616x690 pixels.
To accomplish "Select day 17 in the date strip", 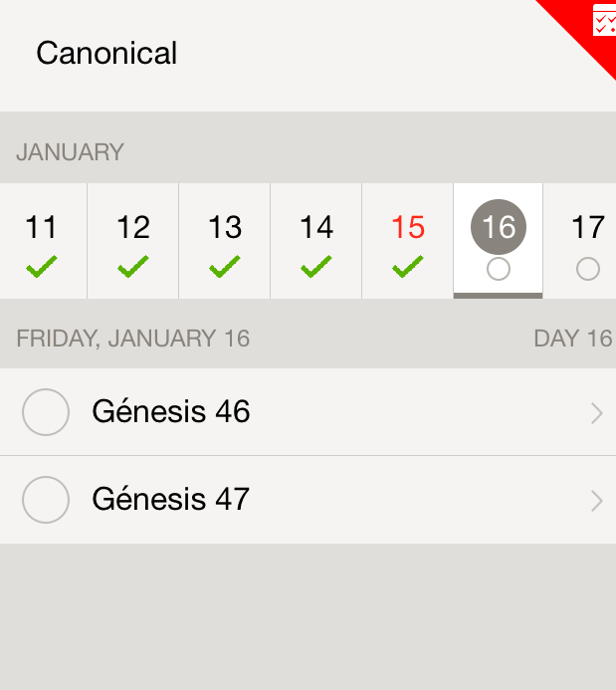I will (588, 228).
